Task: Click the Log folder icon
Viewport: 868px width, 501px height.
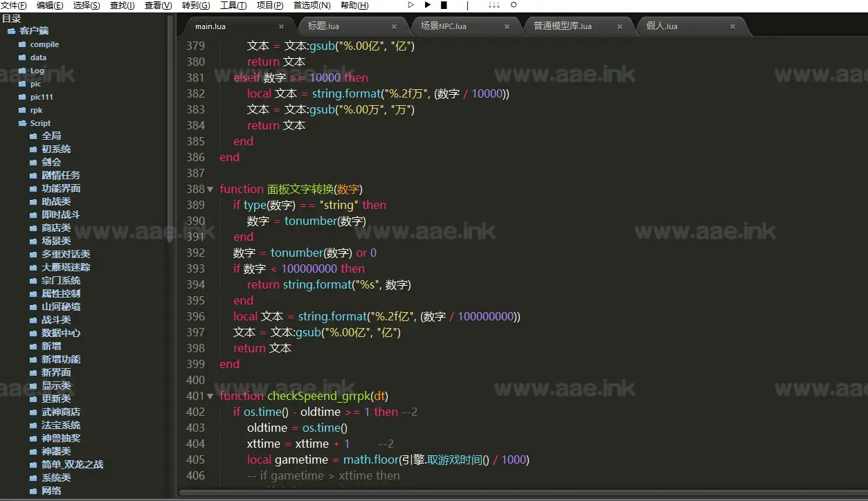Action: click(22, 71)
